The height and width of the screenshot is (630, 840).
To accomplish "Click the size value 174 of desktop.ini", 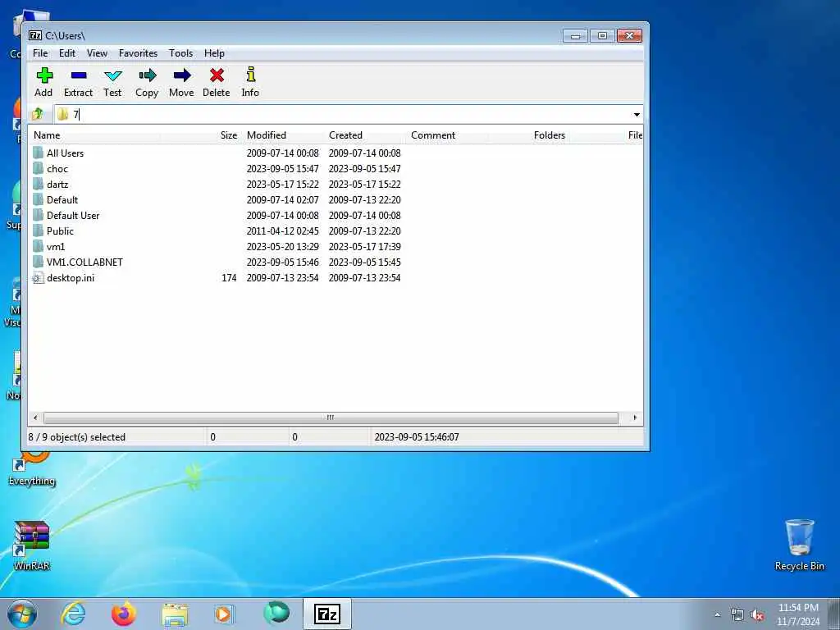I will tap(229, 277).
